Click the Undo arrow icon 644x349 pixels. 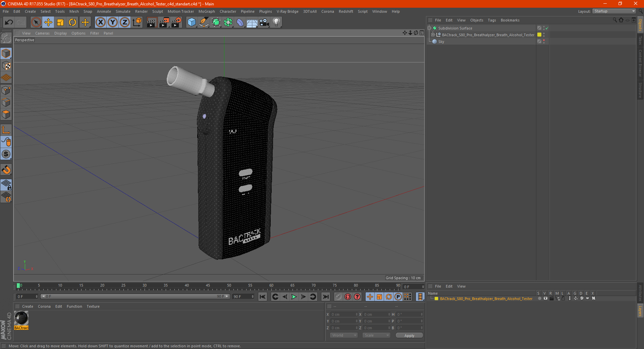point(9,22)
